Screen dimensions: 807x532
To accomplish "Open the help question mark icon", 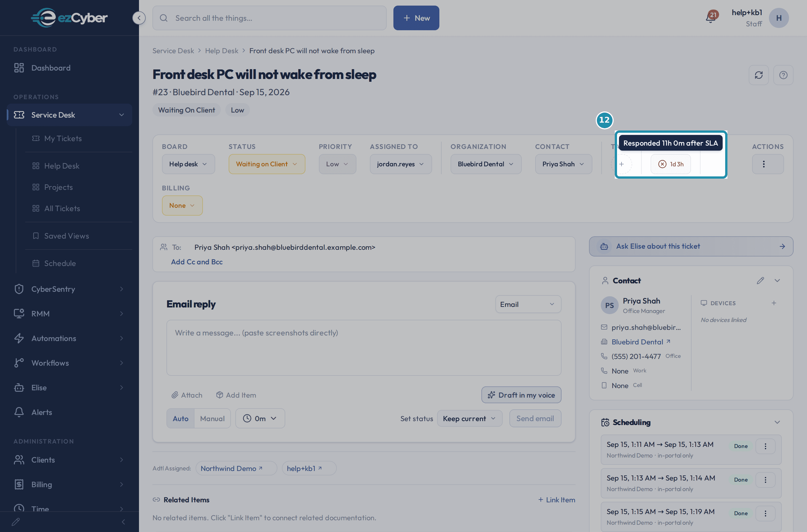I will click(783, 75).
